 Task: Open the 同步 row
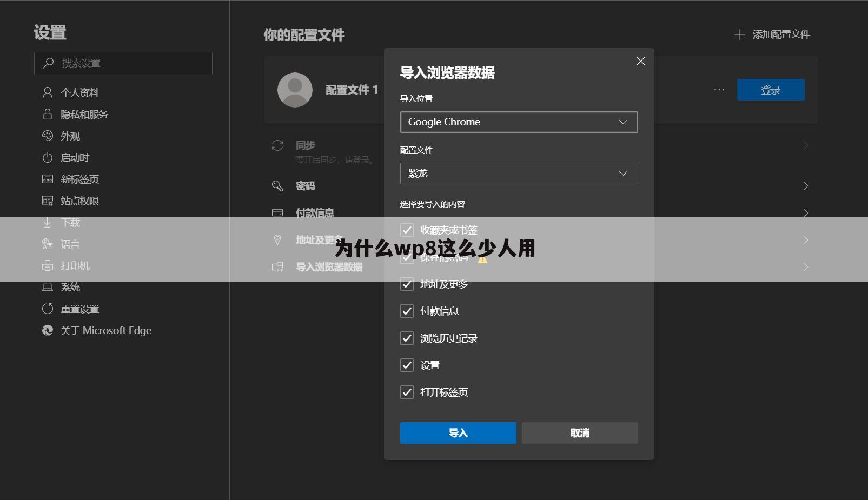541,151
